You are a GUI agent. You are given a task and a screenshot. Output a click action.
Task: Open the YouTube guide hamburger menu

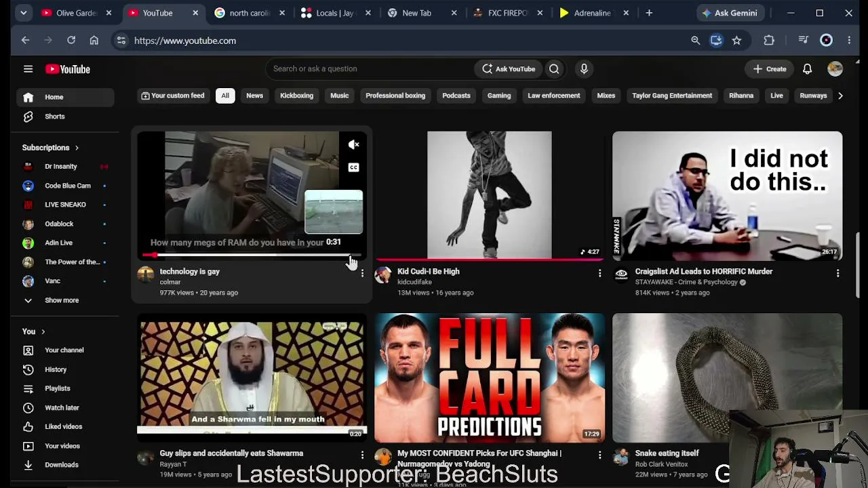click(28, 68)
